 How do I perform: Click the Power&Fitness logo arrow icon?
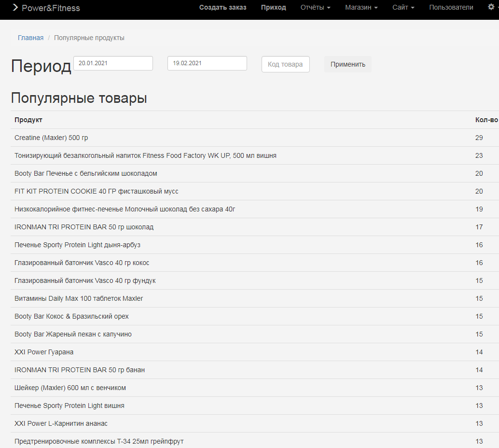[15, 8]
